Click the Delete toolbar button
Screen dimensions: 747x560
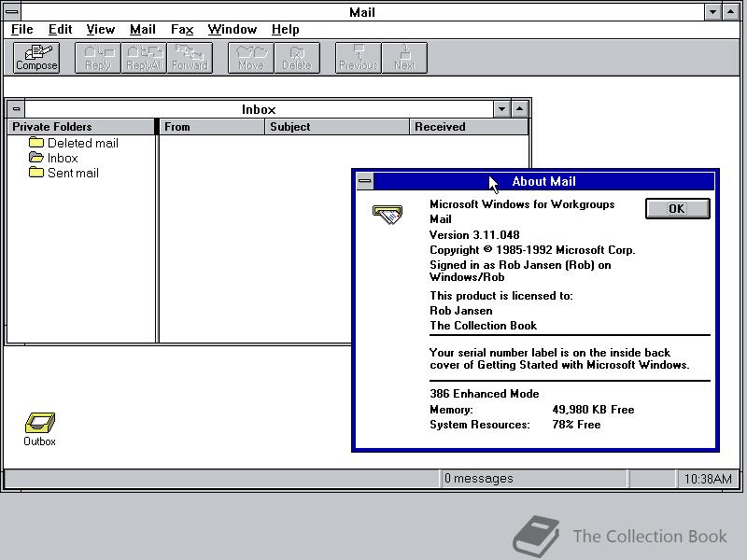click(297, 58)
